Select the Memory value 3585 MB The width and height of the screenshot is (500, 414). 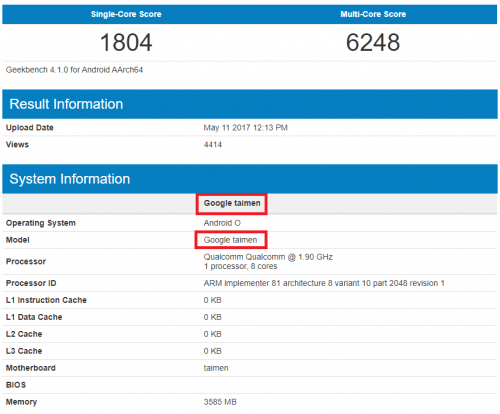coord(220,402)
